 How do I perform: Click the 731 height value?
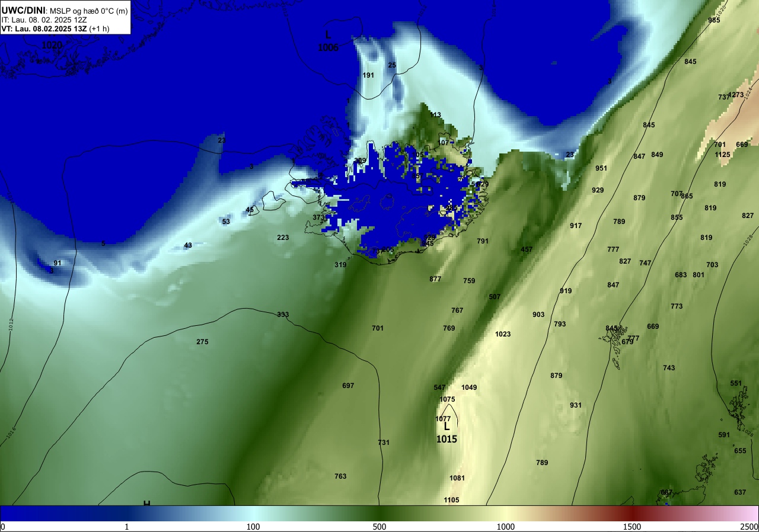click(x=384, y=443)
